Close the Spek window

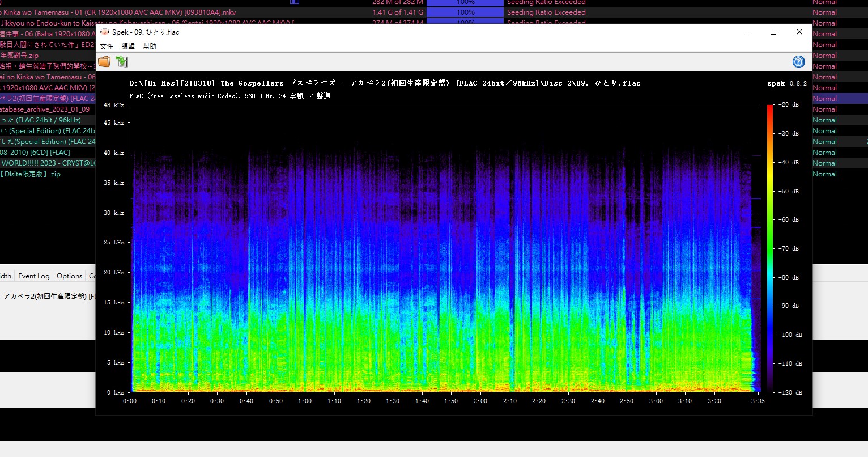pos(799,32)
